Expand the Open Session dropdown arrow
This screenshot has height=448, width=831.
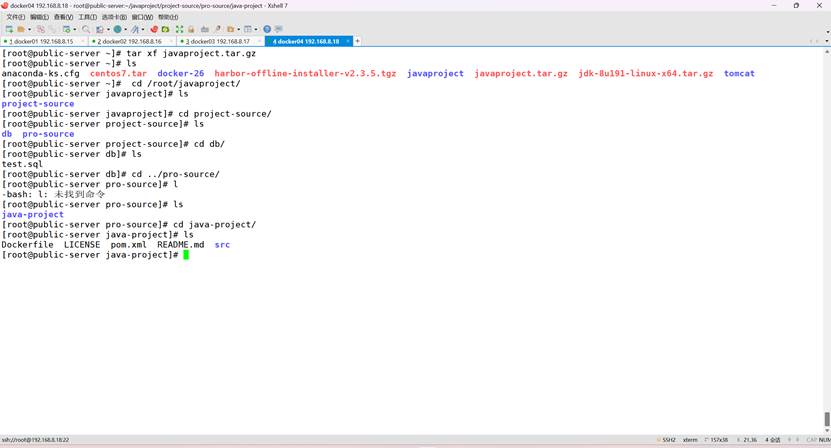pos(29,29)
